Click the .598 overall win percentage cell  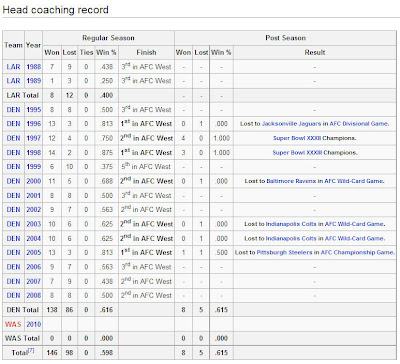[x=107, y=353]
